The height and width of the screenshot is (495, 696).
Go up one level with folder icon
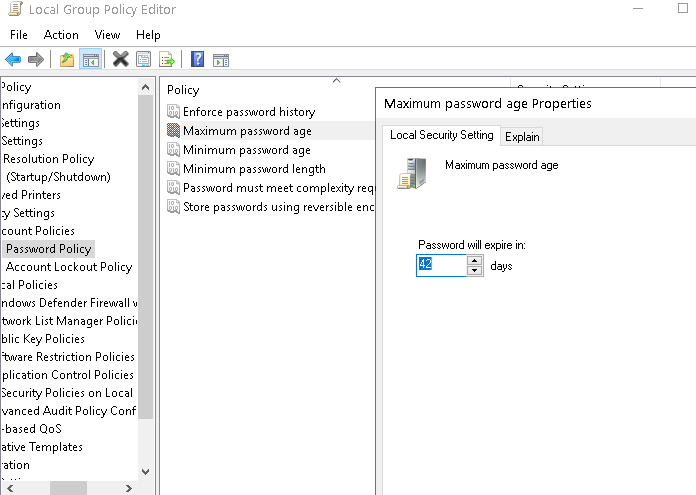[67, 59]
